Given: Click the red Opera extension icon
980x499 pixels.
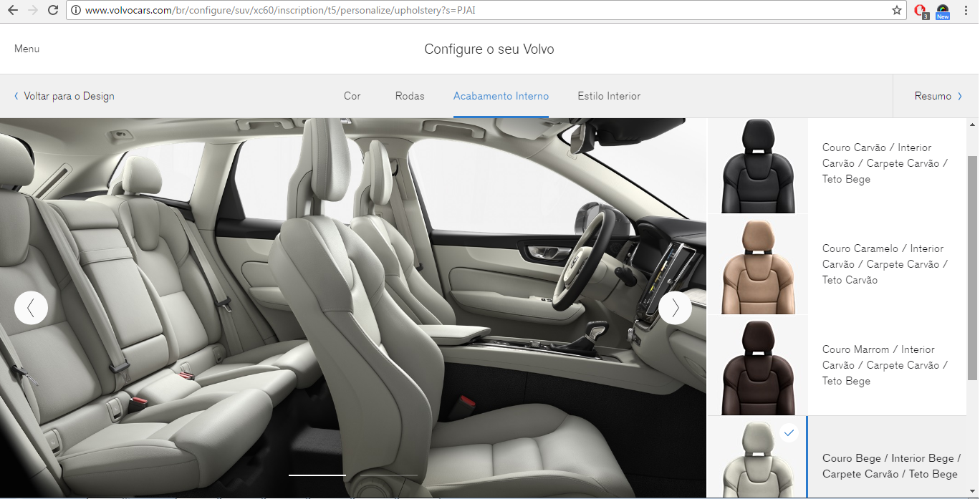Looking at the screenshot, I should 921,10.
